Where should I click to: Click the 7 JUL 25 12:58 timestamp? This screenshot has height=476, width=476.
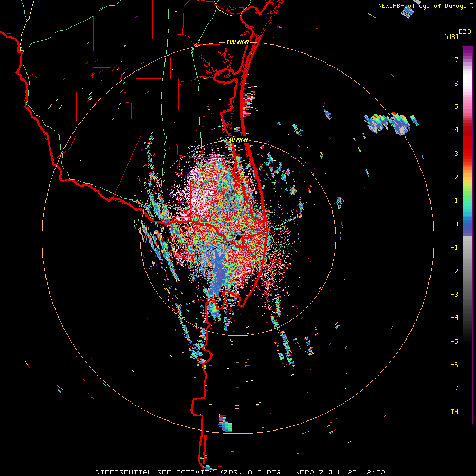[x=352, y=472]
